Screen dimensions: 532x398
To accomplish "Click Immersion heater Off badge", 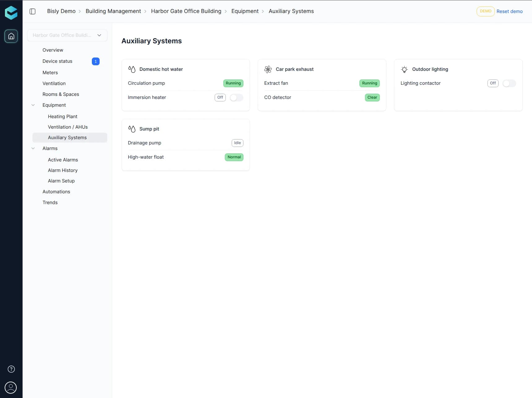I will coord(220,97).
